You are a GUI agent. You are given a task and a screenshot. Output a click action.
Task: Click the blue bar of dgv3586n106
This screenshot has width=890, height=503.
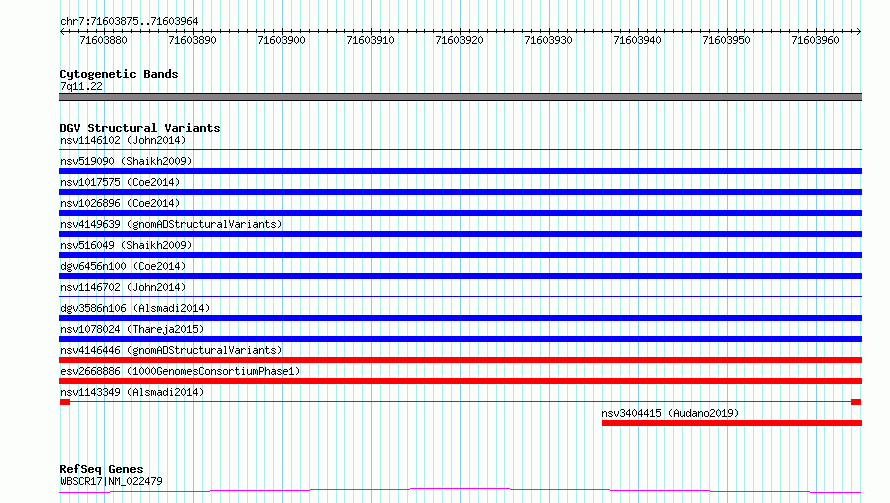[460, 318]
